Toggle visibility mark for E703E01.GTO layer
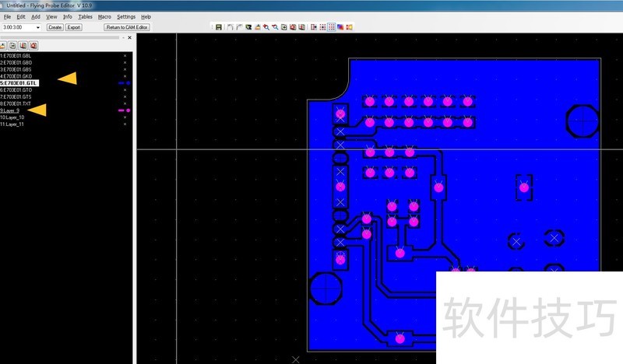The height and width of the screenshot is (364, 623). (x=125, y=90)
